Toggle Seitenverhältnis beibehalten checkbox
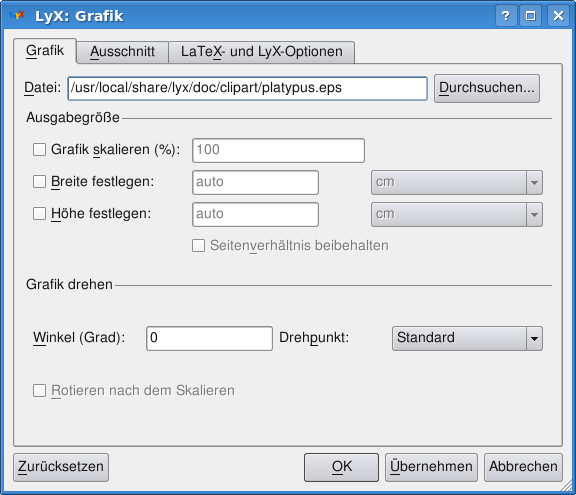This screenshot has height=495, width=576. pyautogui.click(x=198, y=245)
